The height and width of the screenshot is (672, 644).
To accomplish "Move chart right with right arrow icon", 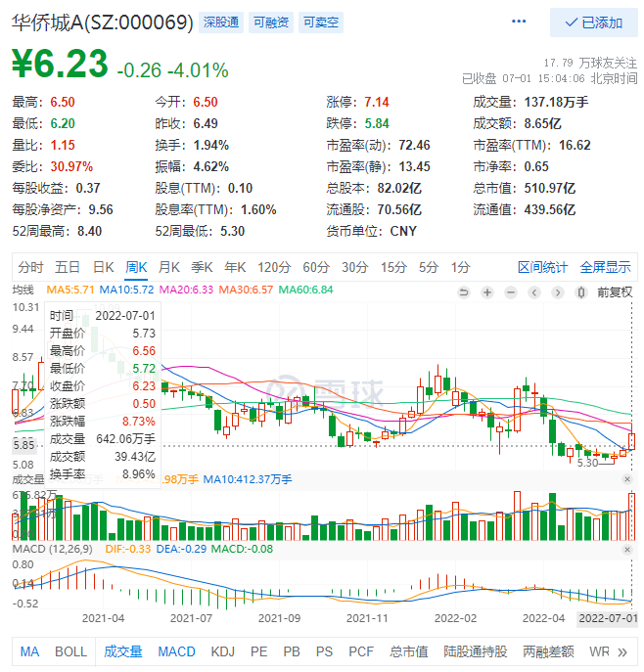I will point(558,292).
